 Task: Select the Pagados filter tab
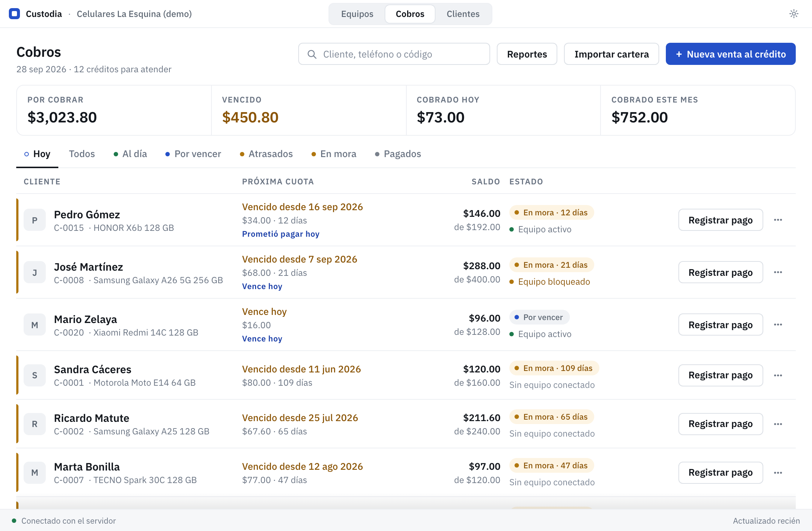coord(398,154)
